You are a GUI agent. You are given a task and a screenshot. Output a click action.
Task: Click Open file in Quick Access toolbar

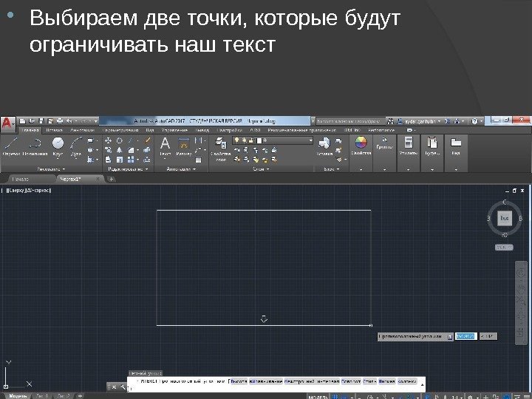click(x=32, y=120)
